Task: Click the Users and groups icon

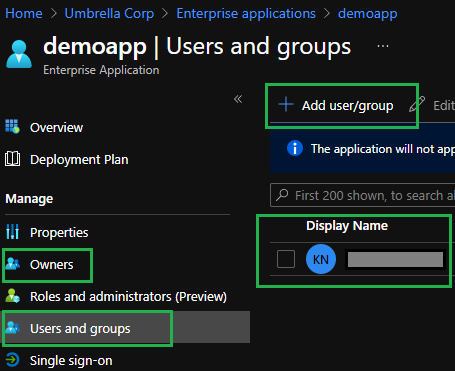Action: coord(13,327)
